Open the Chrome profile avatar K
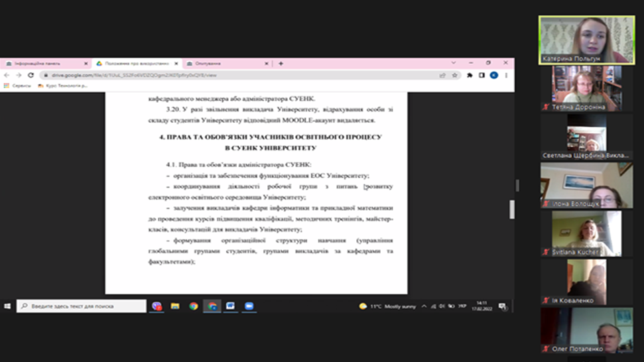Image resolution: width=644 pixels, height=362 pixels. pos(494,75)
